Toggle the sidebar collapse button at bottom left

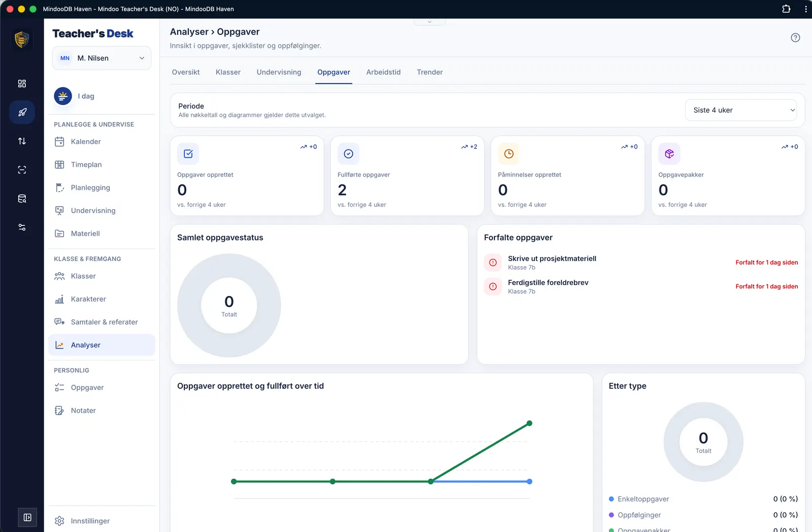click(x=27, y=517)
